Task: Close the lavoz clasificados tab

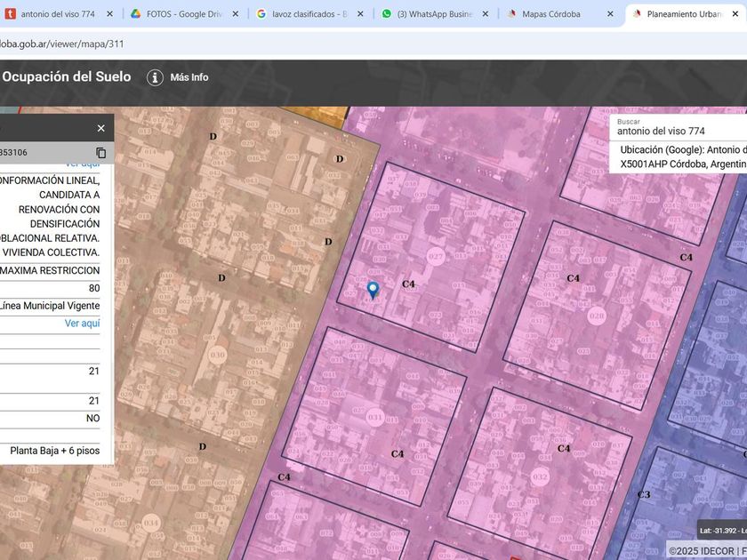Action: (x=359, y=14)
